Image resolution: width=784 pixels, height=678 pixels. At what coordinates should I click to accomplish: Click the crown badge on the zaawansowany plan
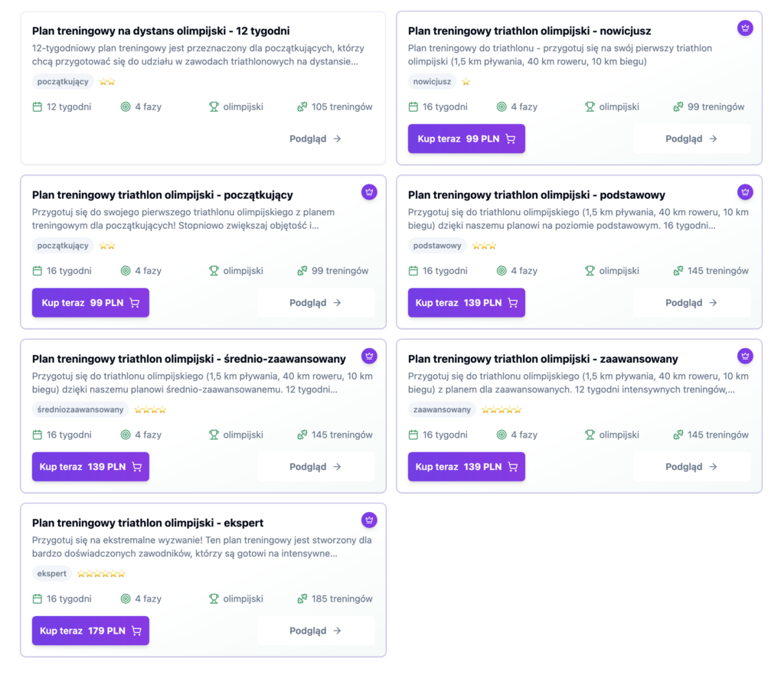pyautogui.click(x=745, y=357)
